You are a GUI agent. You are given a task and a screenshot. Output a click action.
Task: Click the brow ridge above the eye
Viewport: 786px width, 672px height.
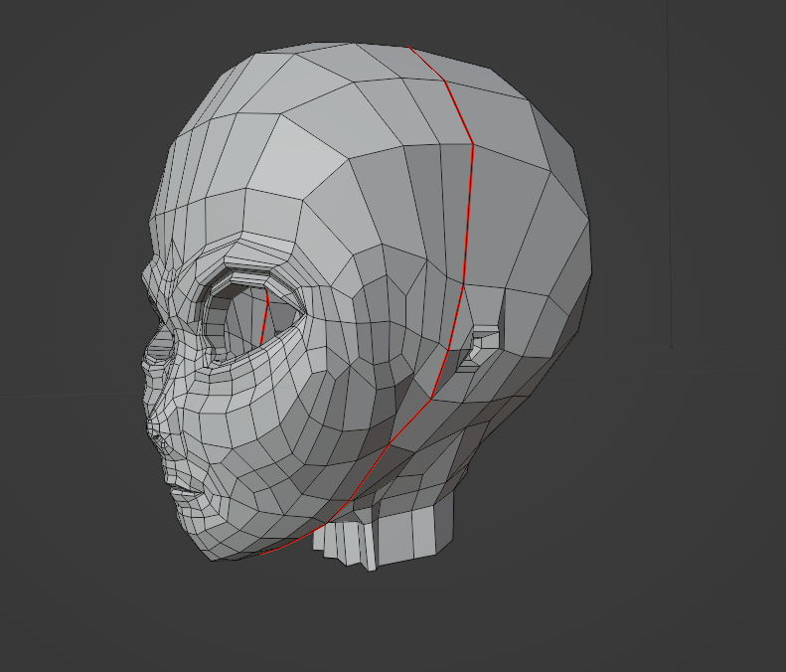(243, 253)
